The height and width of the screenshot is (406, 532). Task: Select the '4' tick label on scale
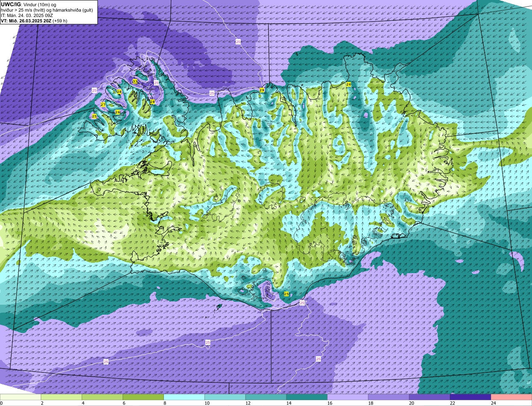click(83, 403)
